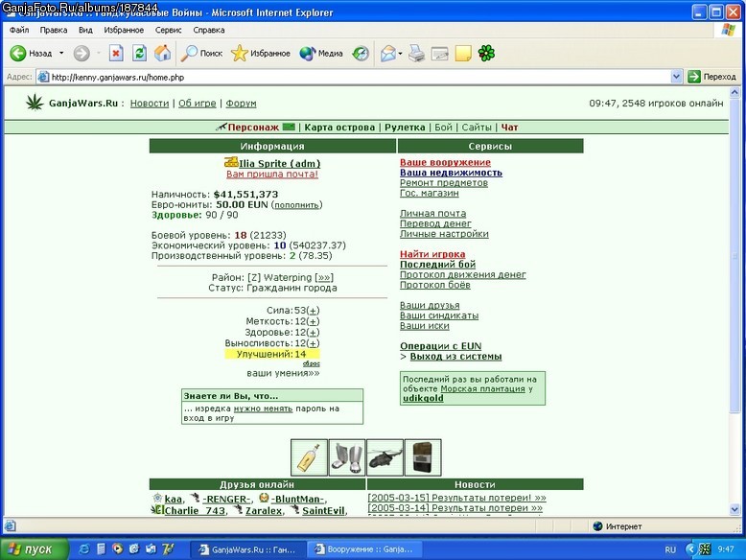This screenshot has width=746, height=560.
Task: Open the Новости link in header
Action: (150, 104)
